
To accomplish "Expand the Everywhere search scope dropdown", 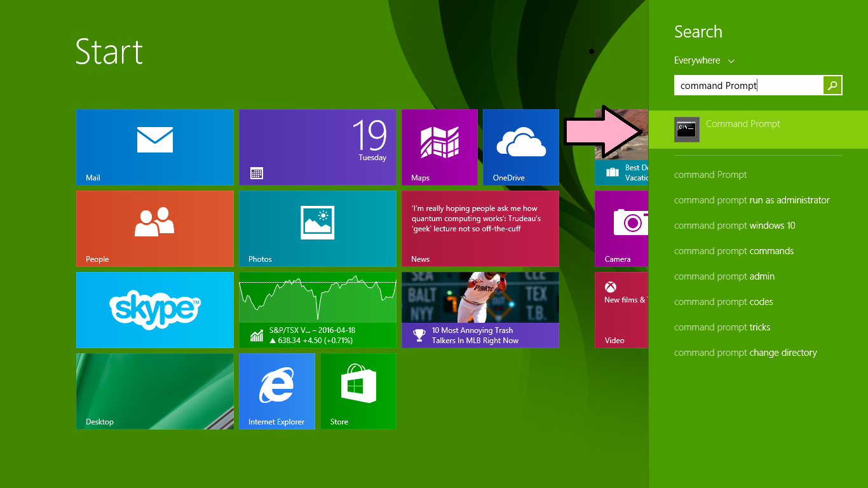I will [x=704, y=60].
